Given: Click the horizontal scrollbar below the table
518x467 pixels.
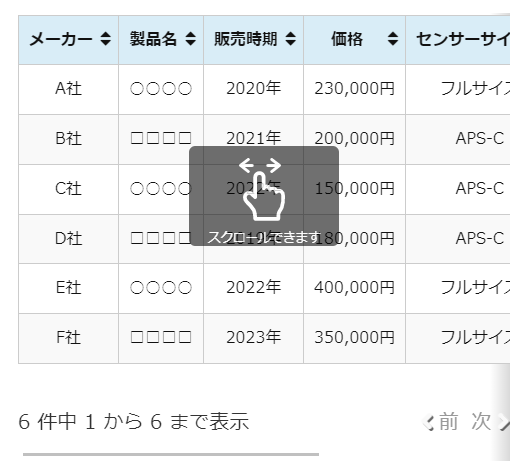Looking at the screenshot, I should (171, 454).
